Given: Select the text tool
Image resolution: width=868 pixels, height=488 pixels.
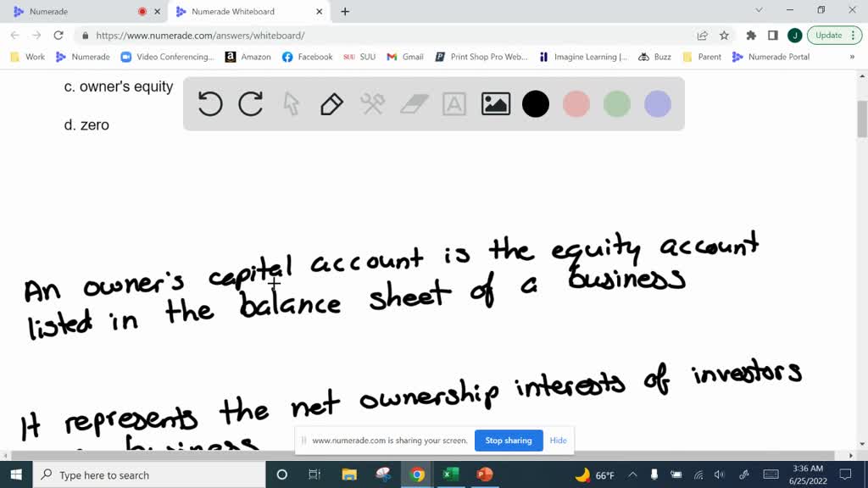Looking at the screenshot, I should point(453,103).
